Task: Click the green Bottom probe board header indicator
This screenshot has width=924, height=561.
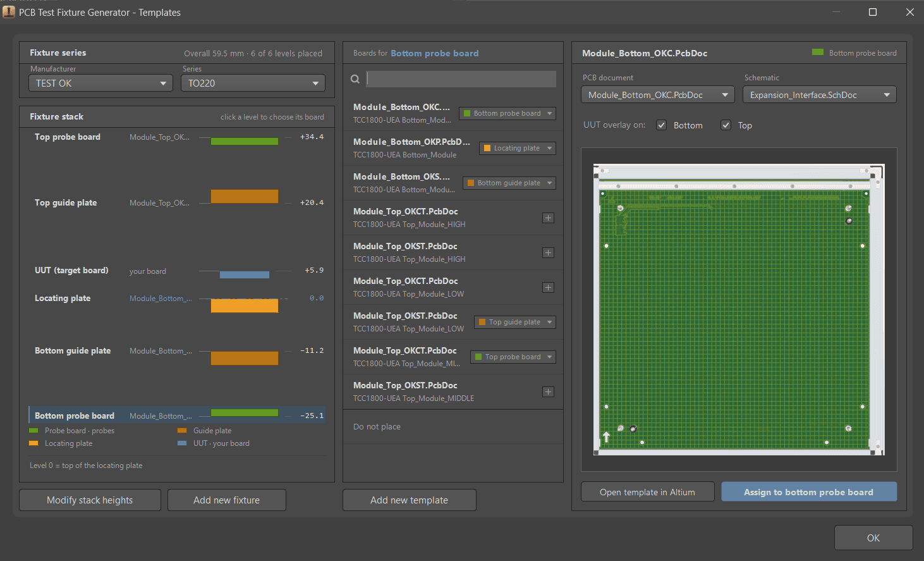Action: click(818, 52)
